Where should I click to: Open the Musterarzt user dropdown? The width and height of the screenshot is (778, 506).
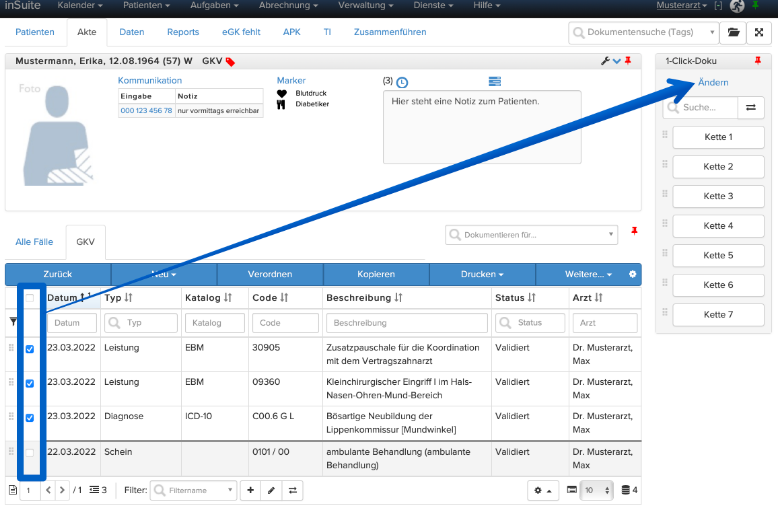pyautogui.click(x=681, y=5)
